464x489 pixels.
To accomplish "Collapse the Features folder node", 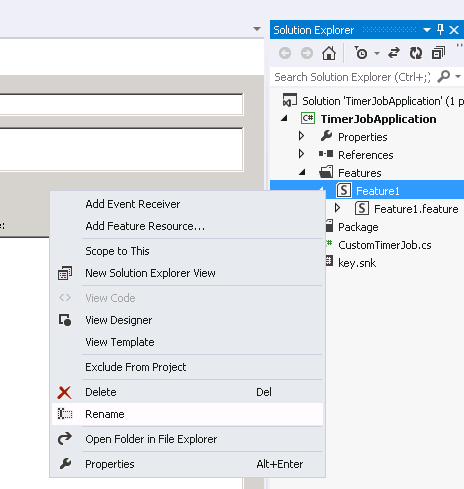I will point(302,172).
